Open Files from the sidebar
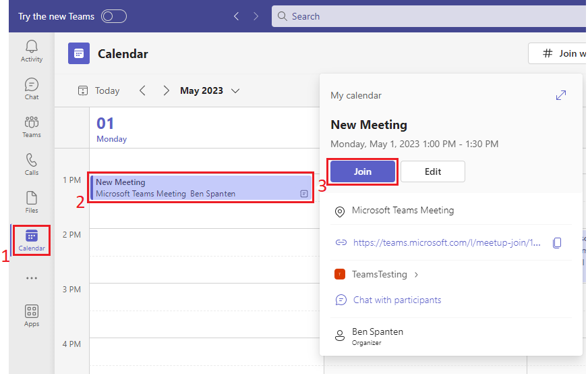Screen dimensions: 588x374 point(31,202)
